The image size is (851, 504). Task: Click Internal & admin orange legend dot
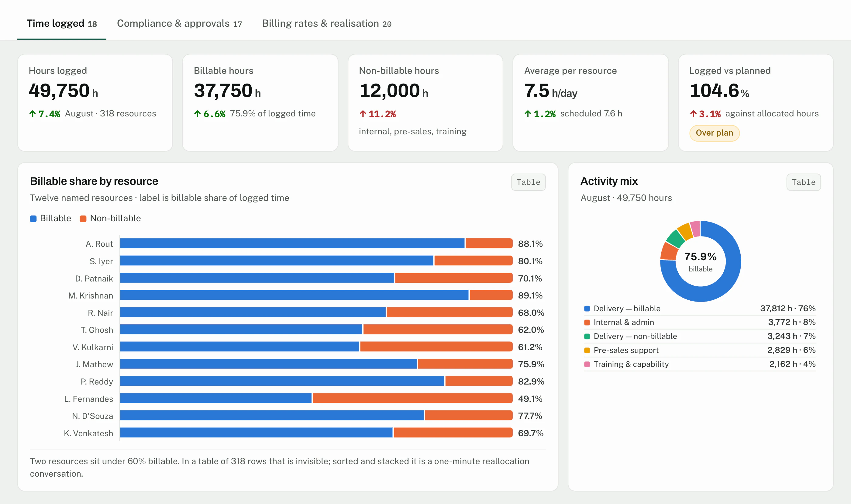(587, 322)
